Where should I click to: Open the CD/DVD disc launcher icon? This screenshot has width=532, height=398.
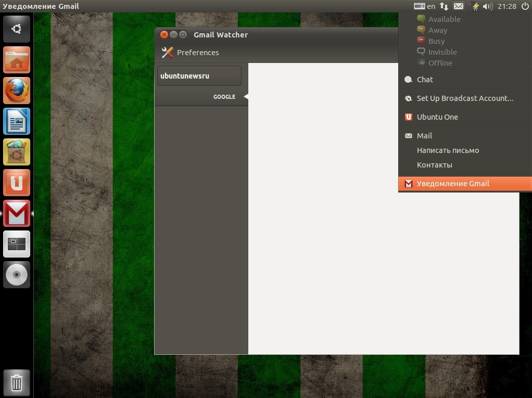17,275
